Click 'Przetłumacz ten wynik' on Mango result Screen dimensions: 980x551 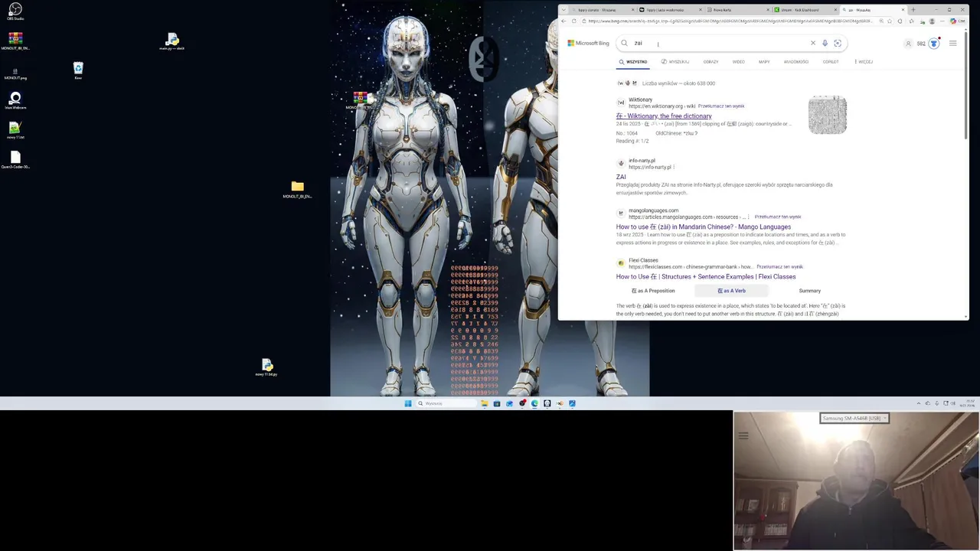(778, 217)
